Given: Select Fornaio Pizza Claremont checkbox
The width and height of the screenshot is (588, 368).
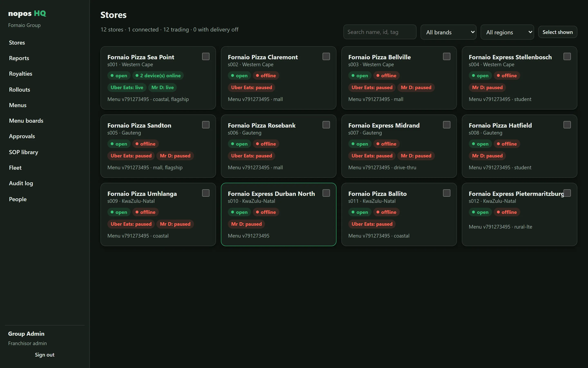Looking at the screenshot, I should point(326,56).
